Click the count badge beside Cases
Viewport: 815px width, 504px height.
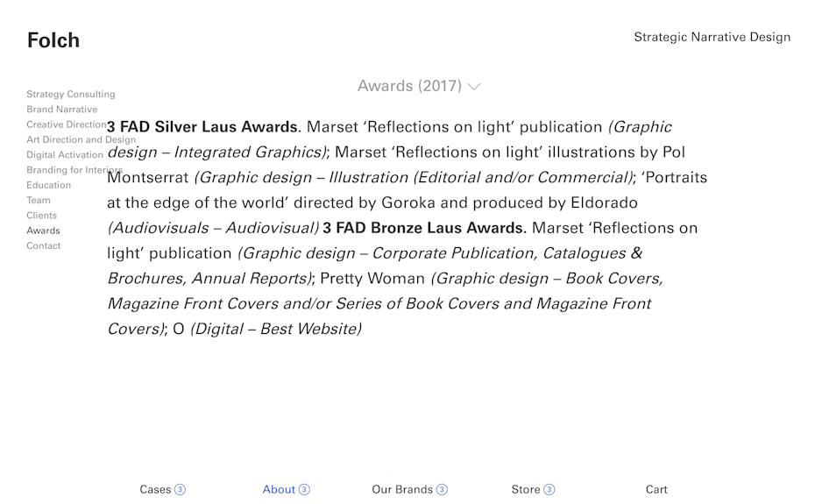(x=181, y=490)
